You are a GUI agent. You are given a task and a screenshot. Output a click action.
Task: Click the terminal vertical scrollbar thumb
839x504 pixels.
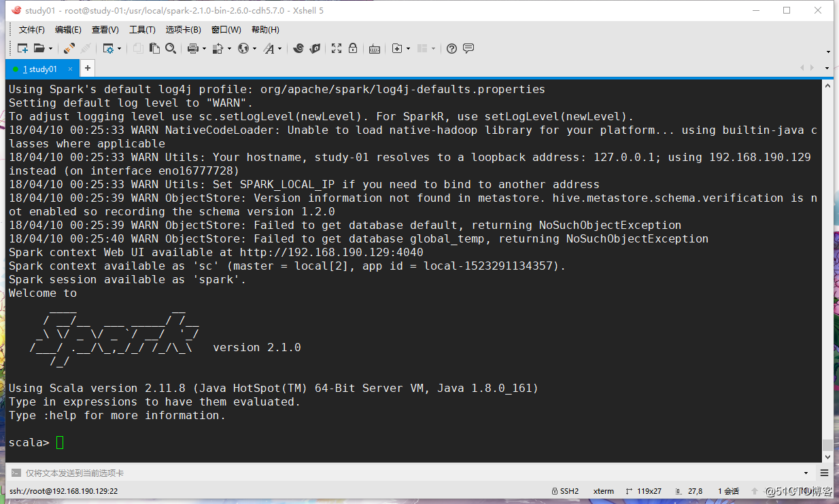click(x=827, y=444)
